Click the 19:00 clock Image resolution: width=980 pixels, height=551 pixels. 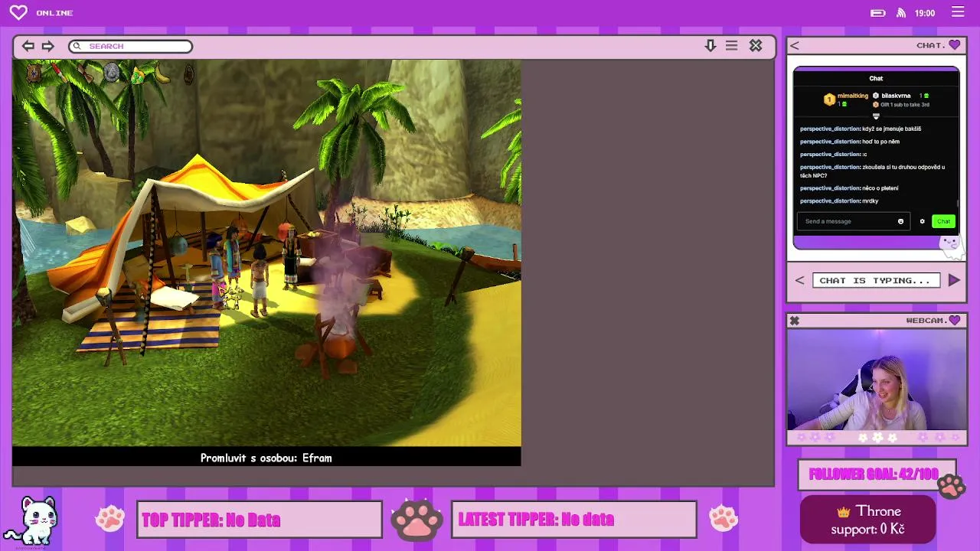pos(925,13)
